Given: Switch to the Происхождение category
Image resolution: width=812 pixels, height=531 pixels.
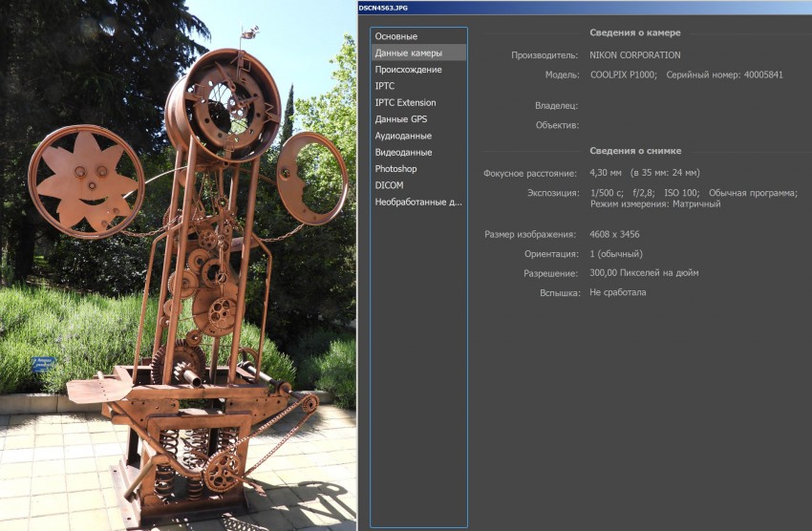Looking at the screenshot, I should coord(408,70).
